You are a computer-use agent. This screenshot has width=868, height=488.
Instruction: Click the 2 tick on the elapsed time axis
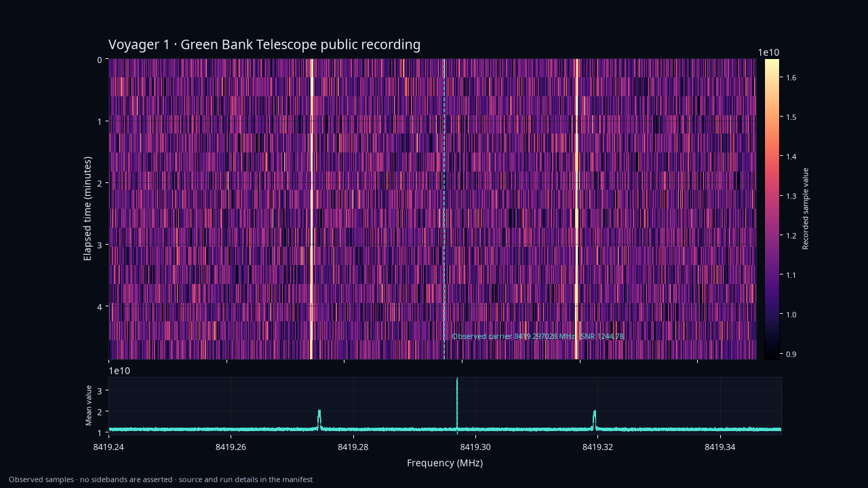point(99,183)
